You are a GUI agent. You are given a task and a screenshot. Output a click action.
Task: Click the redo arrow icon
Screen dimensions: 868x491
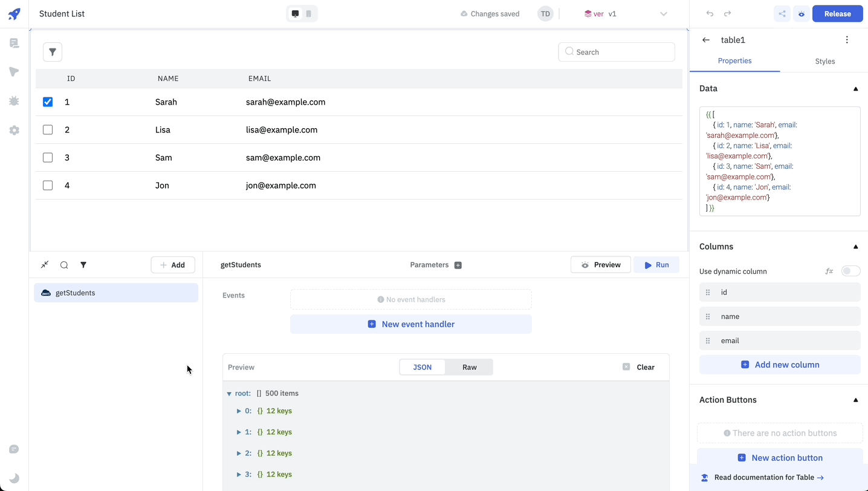point(728,14)
